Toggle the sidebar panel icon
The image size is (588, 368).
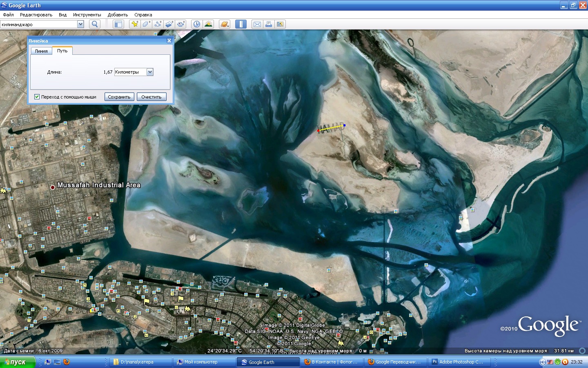coord(118,24)
